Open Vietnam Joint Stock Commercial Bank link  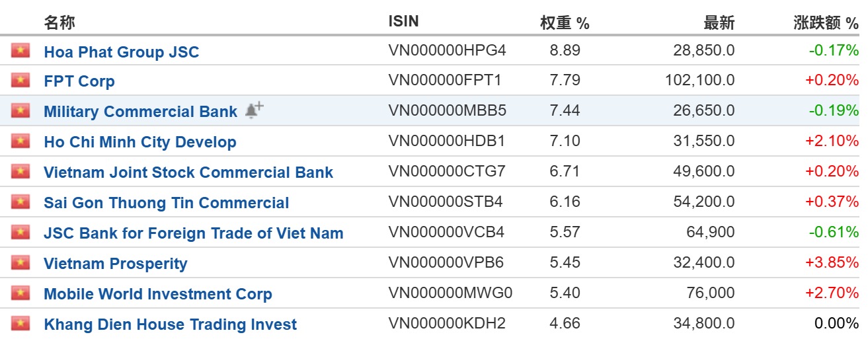pos(188,172)
